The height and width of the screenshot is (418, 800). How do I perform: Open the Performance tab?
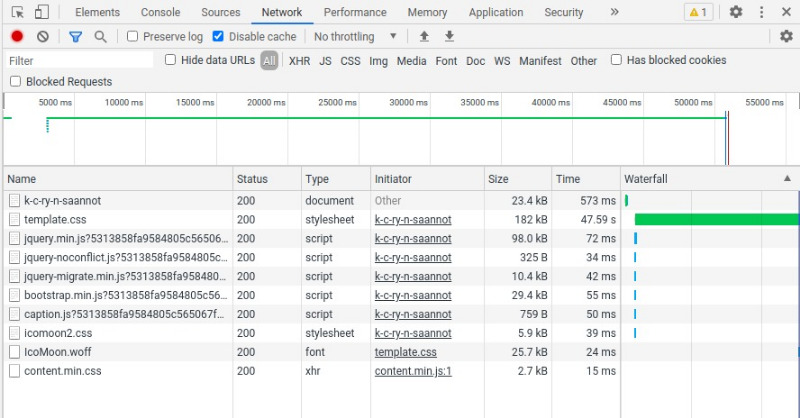pos(355,12)
